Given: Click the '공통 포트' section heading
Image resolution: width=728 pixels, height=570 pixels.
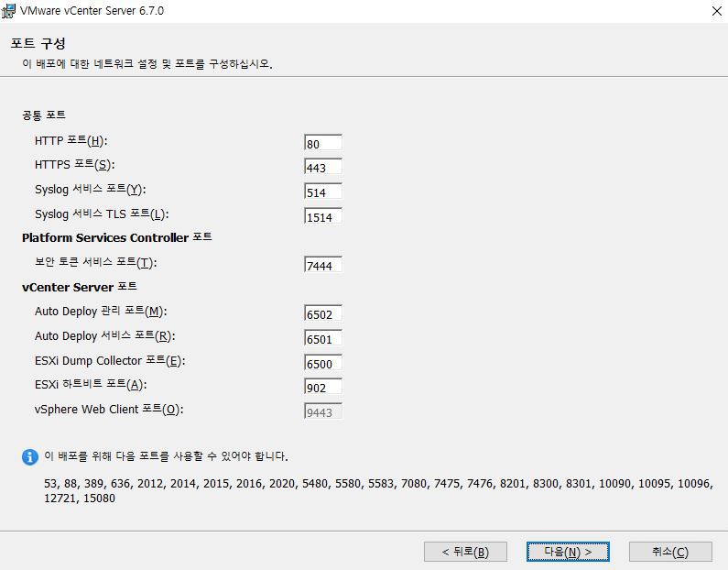Looking at the screenshot, I should click(44, 115).
